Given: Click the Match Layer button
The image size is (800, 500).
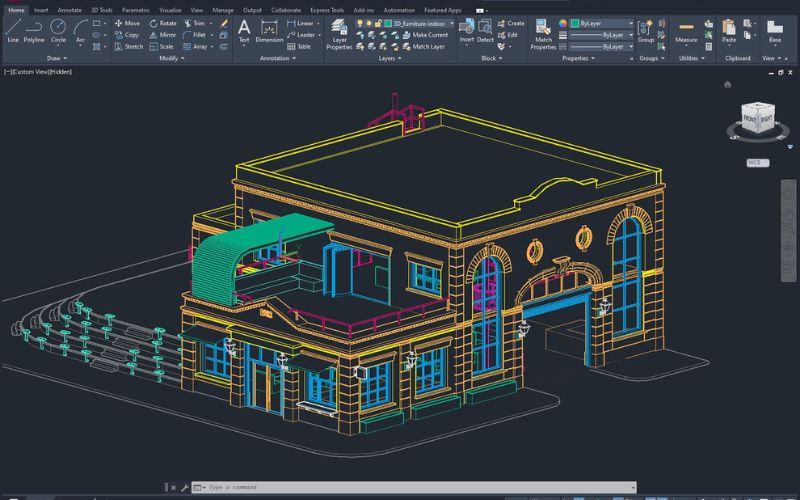Looking at the screenshot, I should pos(428,46).
